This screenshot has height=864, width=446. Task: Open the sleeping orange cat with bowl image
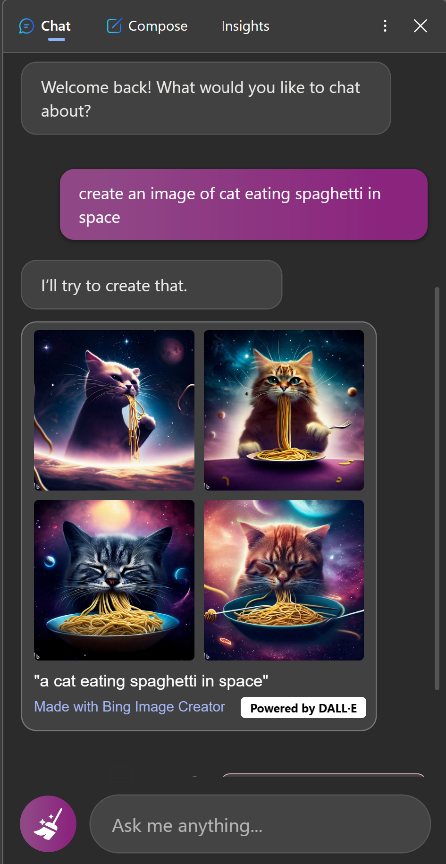[x=284, y=580]
